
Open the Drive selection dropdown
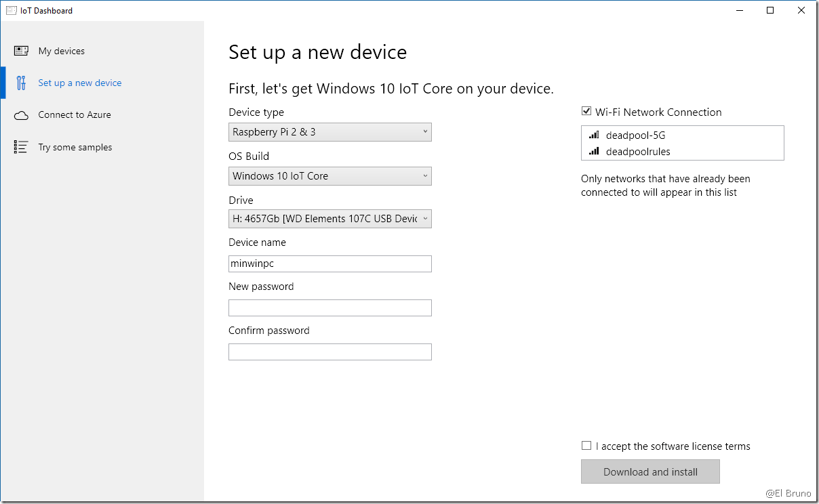[x=329, y=218]
